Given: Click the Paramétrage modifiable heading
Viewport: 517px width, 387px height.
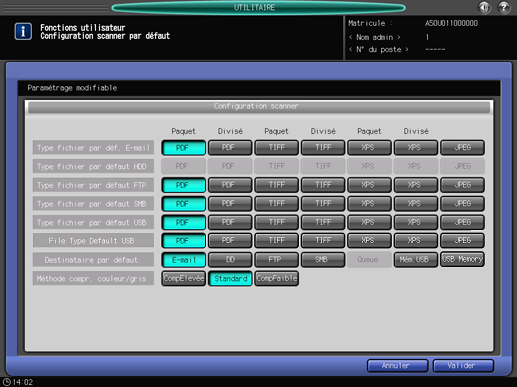Looking at the screenshot, I should click(72, 88).
